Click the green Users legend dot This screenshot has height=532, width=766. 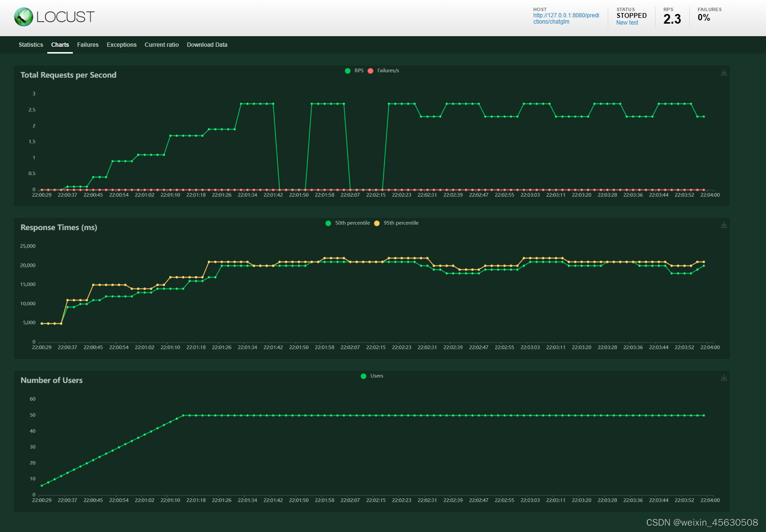point(364,376)
